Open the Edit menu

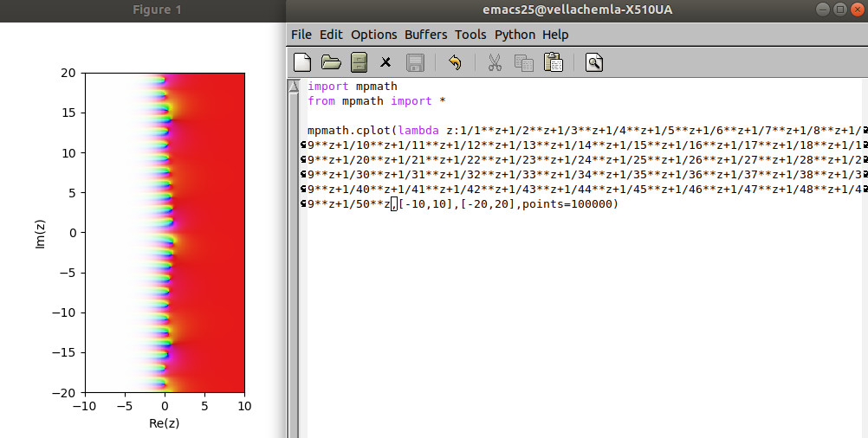point(331,35)
